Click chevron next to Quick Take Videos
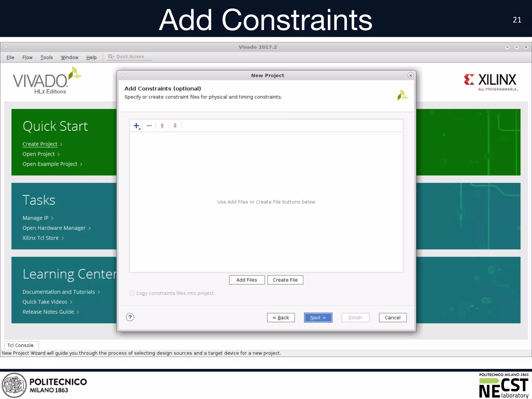The height and width of the screenshot is (399, 532). [x=71, y=302]
